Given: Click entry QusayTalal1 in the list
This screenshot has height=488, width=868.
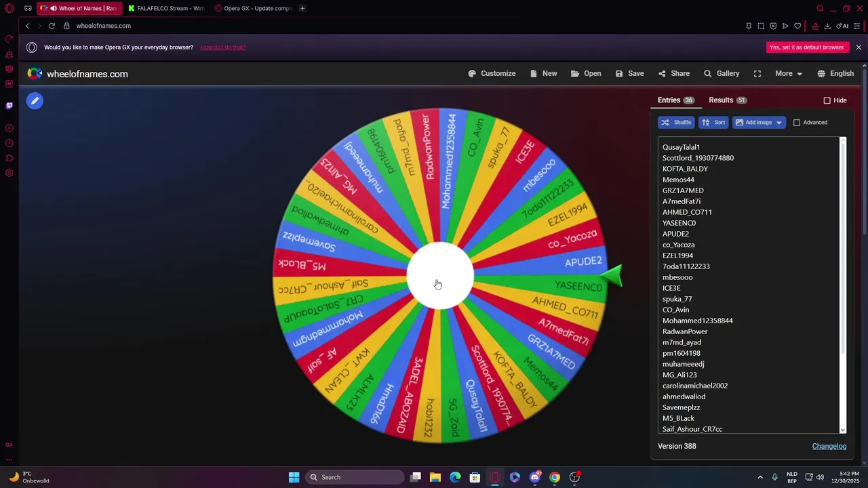Looking at the screenshot, I should coord(681,147).
